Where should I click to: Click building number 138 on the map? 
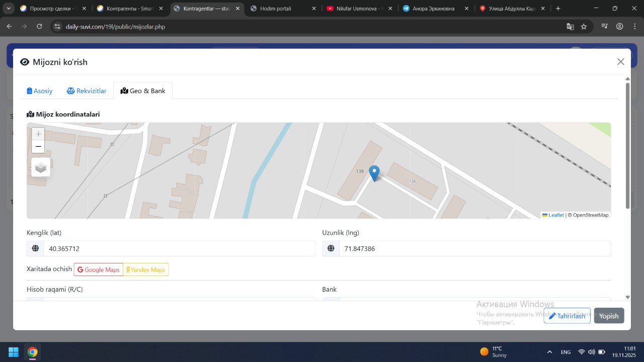360,171
